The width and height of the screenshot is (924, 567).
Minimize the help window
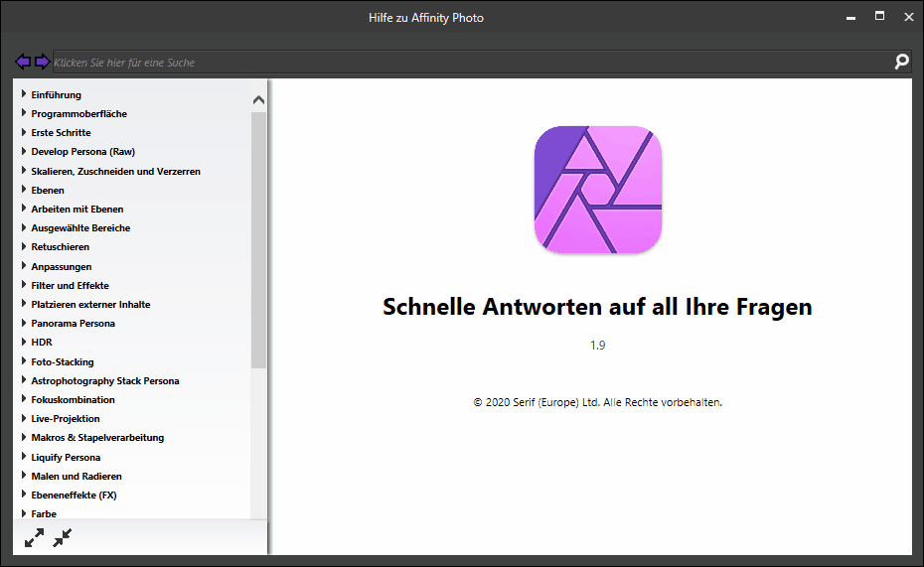(850, 18)
